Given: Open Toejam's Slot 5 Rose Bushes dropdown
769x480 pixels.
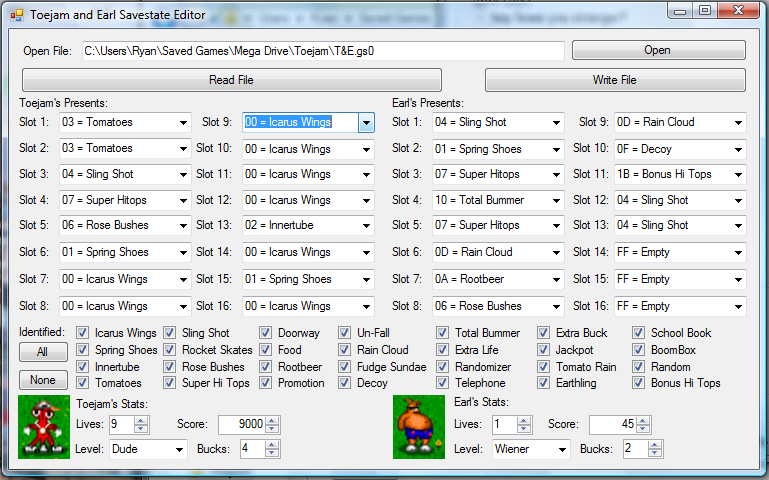Looking at the screenshot, I should [x=183, y=226].
